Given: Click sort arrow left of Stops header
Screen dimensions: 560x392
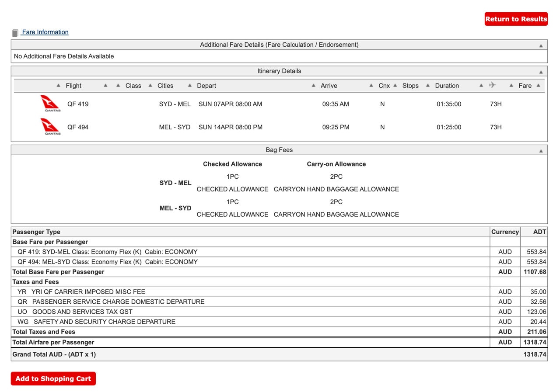Looking at the screenshot, I should pos(395,86).
